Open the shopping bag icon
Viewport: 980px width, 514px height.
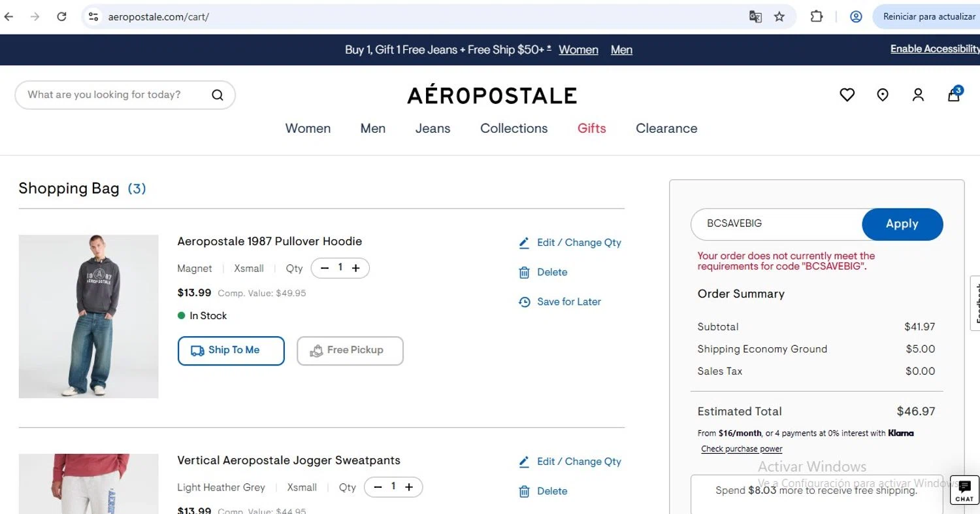point(954,95)
